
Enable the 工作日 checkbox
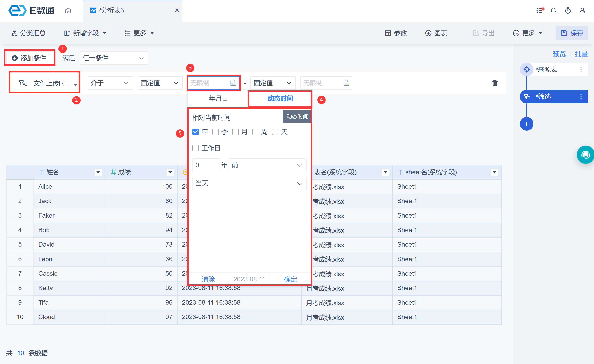[195, 148]
